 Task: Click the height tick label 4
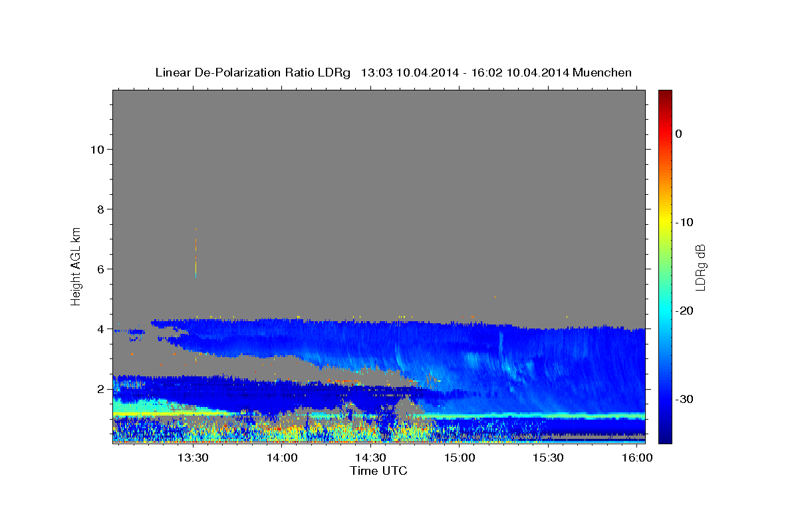coord(100,329)
